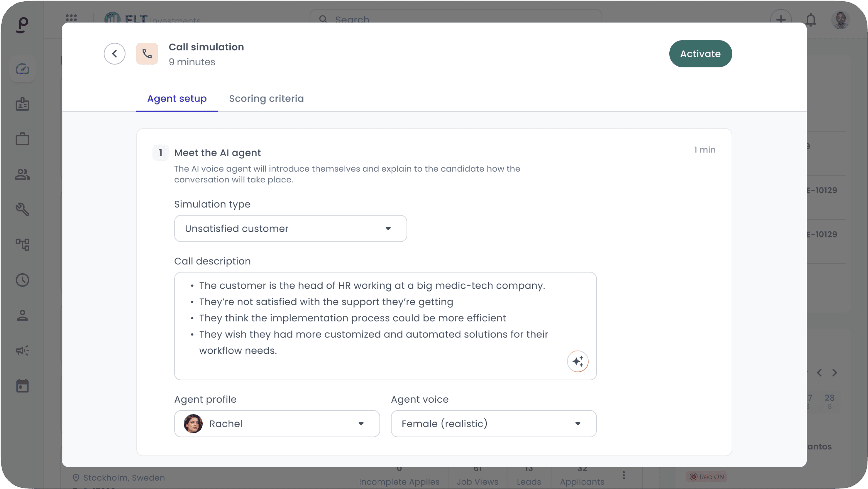
Task: Click the Meet the AI agent heading
Action: coord(217,153)
